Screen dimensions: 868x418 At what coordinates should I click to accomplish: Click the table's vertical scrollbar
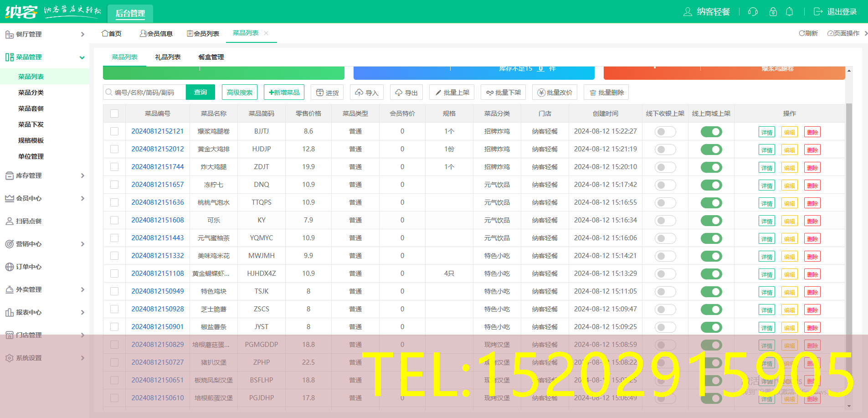[x=849, y=205]
